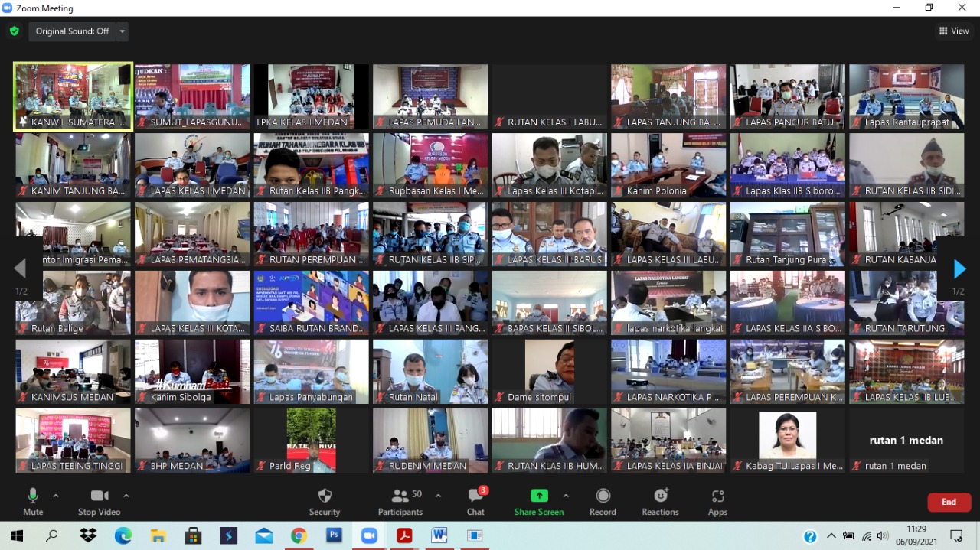
Task: Expand audio options caret beside Mute
Action: [56, 496]
